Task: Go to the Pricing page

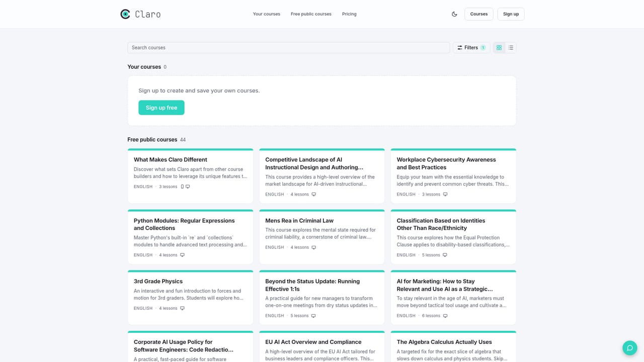Action: (349, 14)
